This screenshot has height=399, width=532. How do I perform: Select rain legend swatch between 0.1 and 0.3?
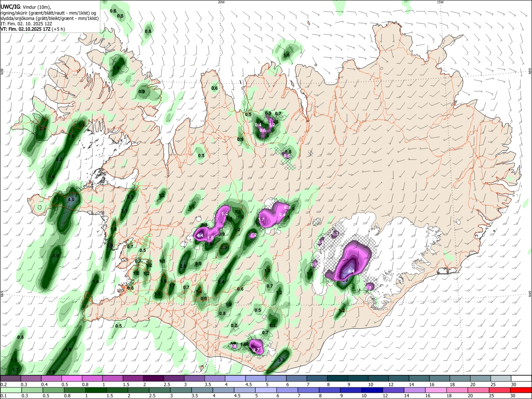click(x=11, y=390)
